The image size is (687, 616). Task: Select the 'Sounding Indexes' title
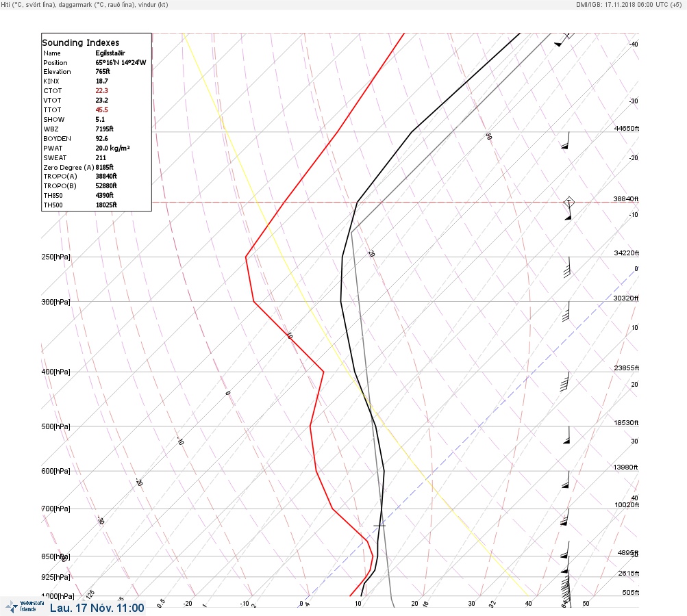(81, 42)
